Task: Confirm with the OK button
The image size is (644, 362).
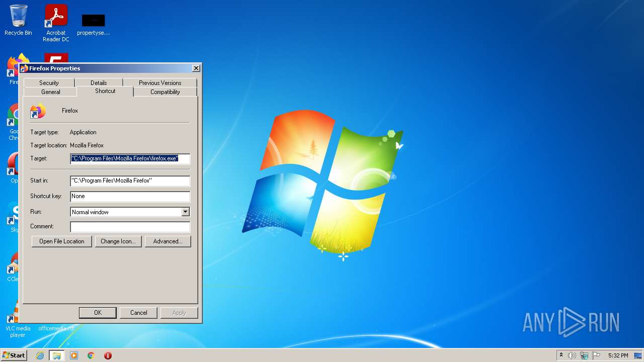Action: (x=98, y=313)
